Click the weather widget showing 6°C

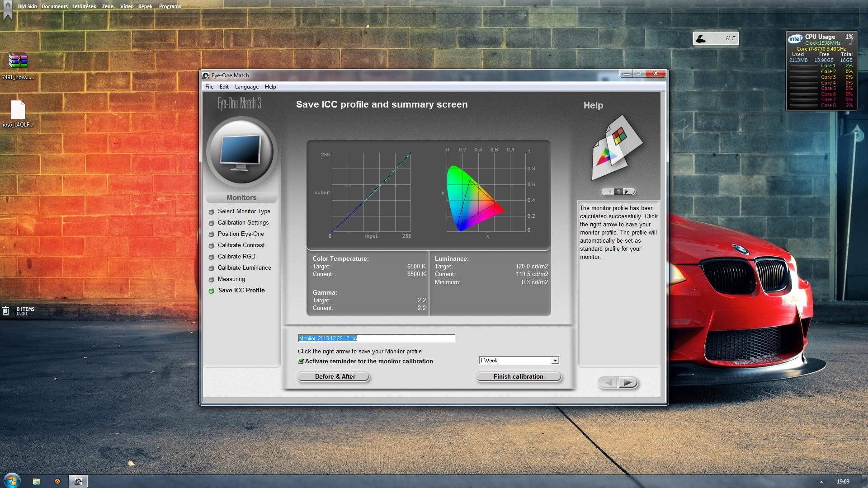coord(716,38)
